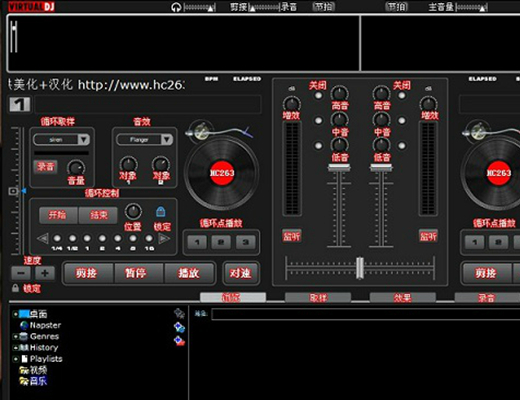Image resolution: width=520 pixels, height=400 pixels.
Task: Click the left channel 监听 button
Action: pos(292,236)
